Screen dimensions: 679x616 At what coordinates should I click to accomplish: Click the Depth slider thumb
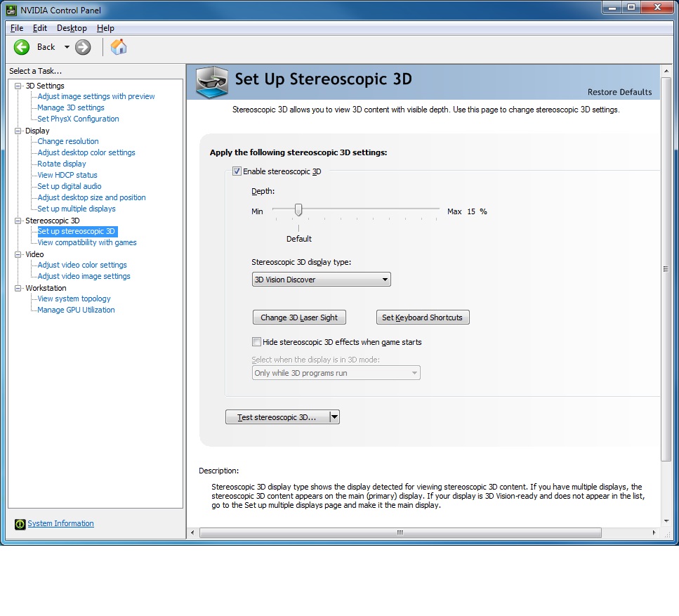tap(298, 210)
